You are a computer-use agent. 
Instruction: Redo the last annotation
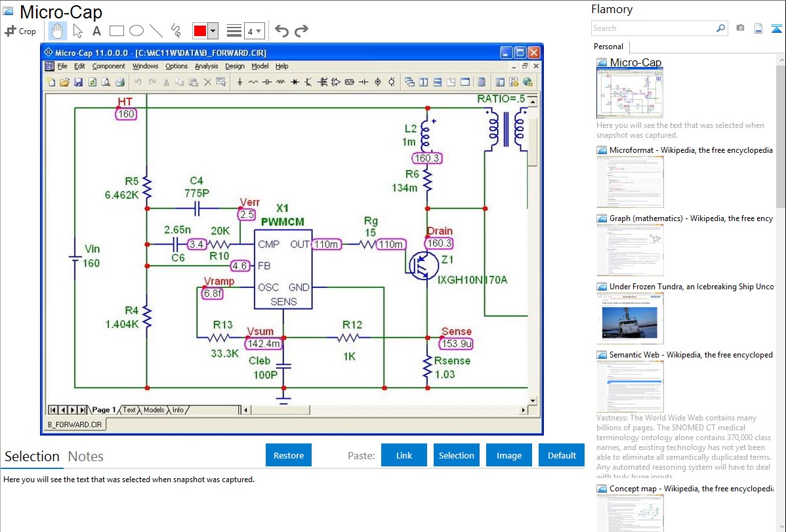coord(301,31)
